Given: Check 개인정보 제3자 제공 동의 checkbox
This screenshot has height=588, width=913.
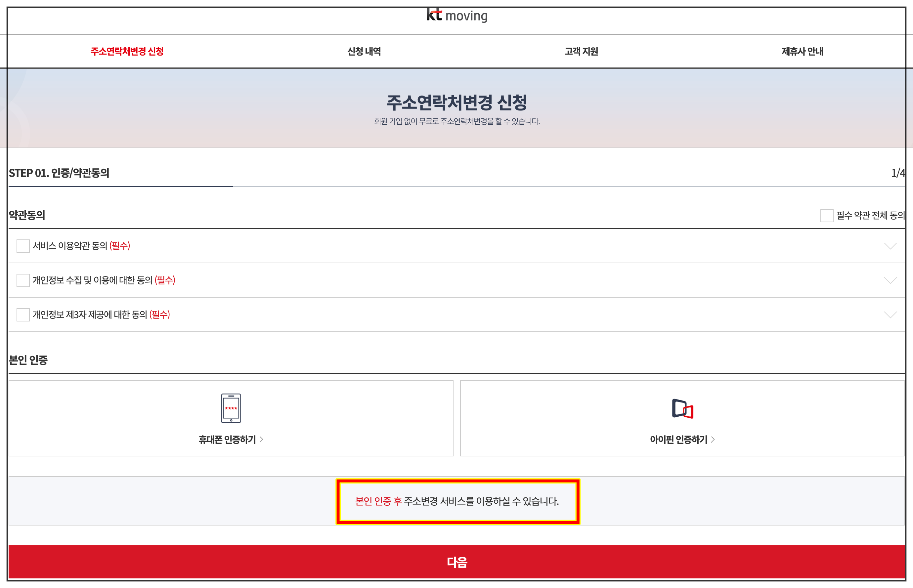Looking at the screenshot, I should point(23,315).
